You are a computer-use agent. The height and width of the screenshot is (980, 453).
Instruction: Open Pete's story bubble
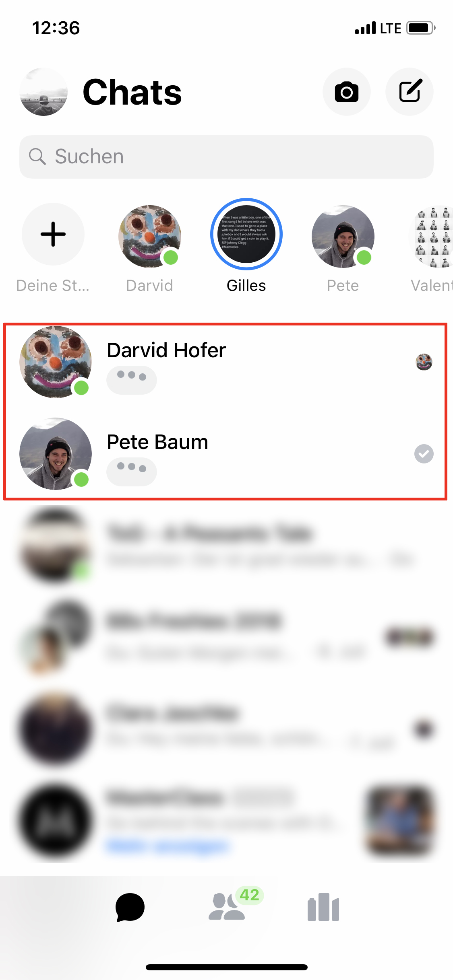343,236
